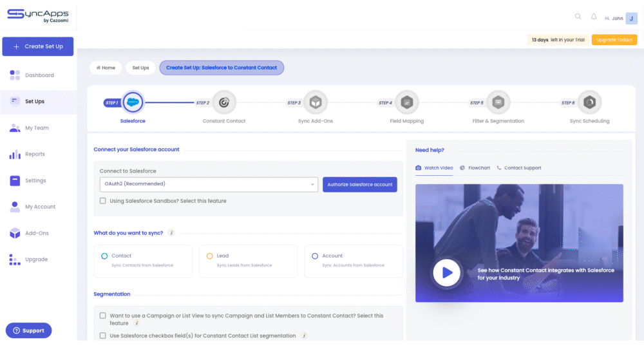The height and width of the screenshot is (349, 644).
Task: Click the Support button
Action: click(x=29, y=330)
